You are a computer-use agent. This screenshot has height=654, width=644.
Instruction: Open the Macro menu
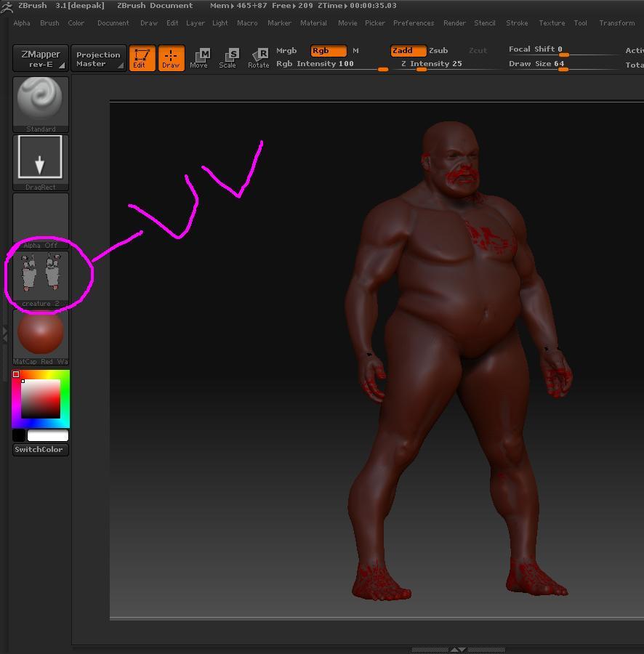247,23
